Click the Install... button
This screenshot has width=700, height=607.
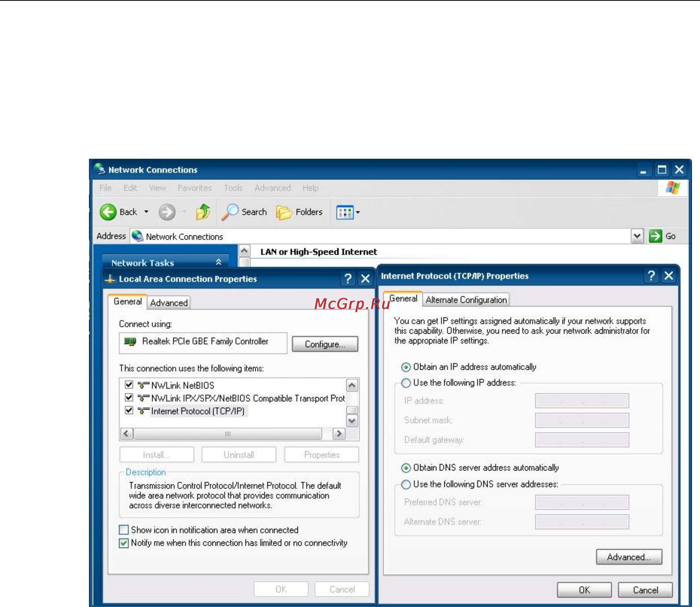156,455
